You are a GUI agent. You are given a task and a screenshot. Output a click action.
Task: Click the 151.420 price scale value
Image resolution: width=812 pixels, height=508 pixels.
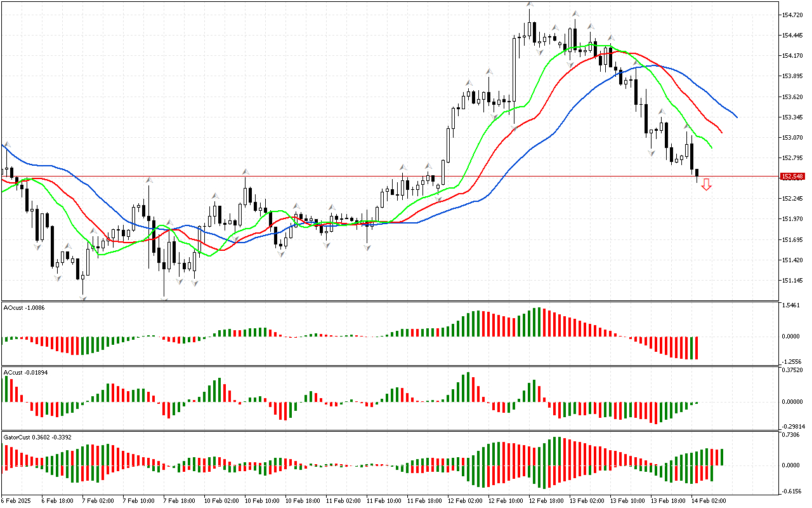794,260
